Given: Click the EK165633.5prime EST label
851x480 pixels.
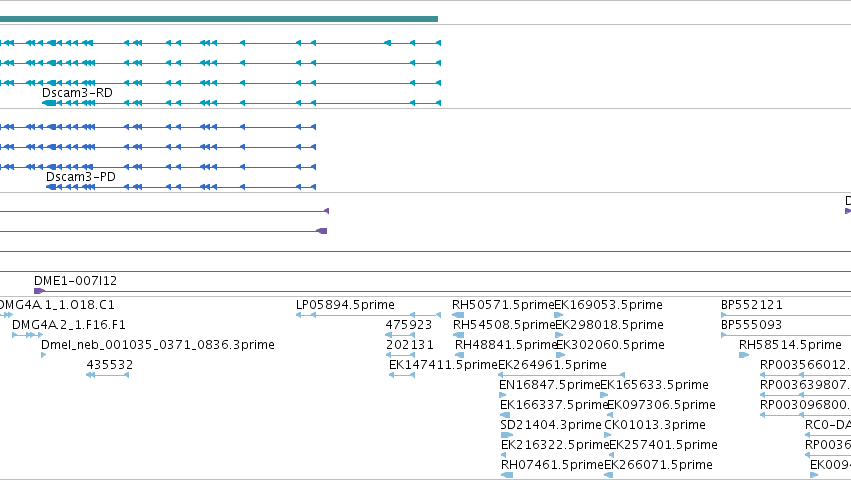Looking at the screenshot, I should click(655, 385).
